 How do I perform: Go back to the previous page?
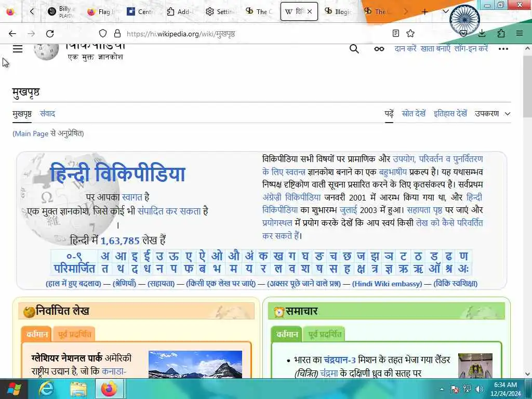coord(12,34)
